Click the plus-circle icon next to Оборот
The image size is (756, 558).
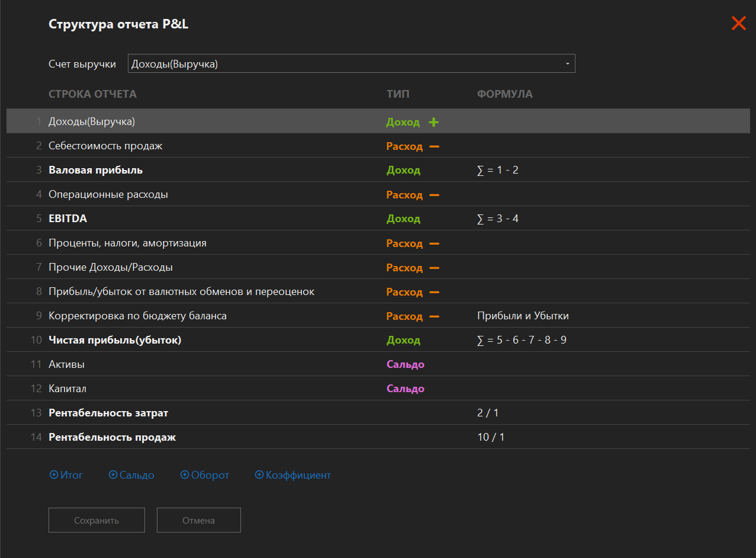185,474
